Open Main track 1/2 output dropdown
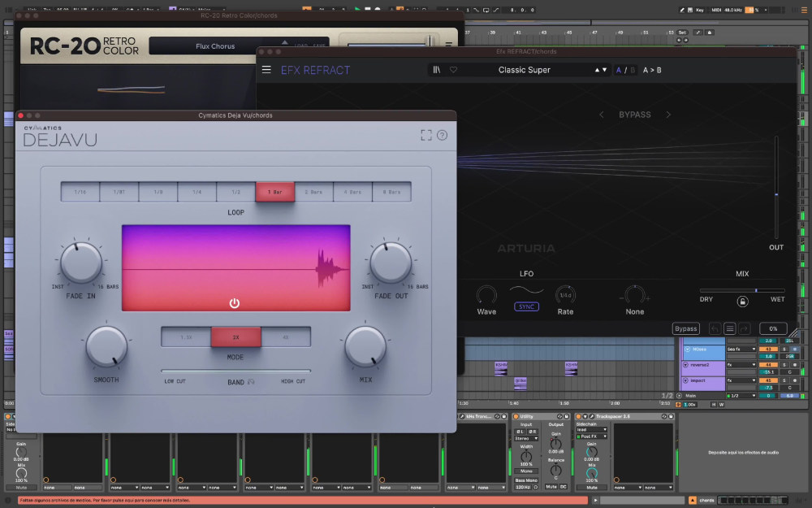 pos(741,396)
